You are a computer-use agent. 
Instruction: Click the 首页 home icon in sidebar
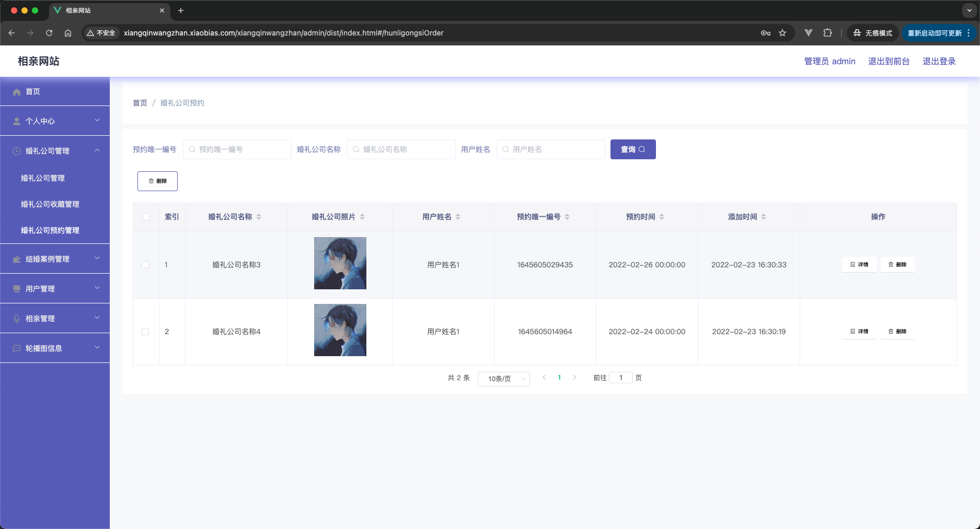17,91
